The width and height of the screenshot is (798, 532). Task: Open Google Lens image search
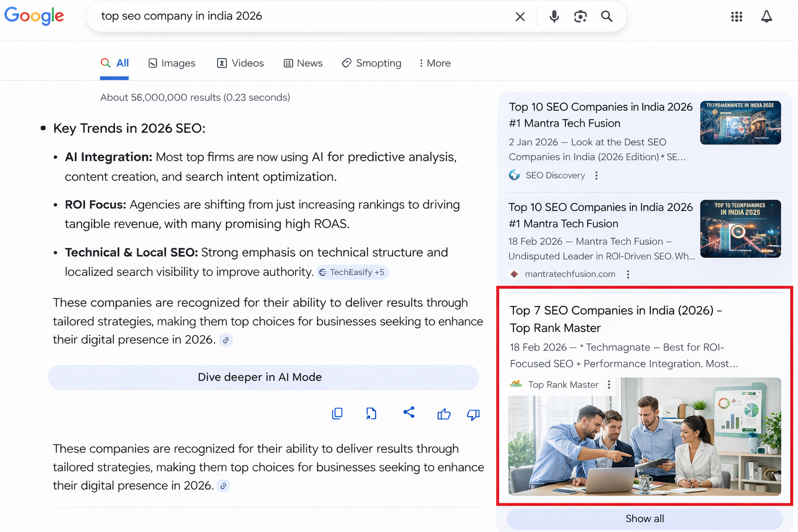coord(580,16)
